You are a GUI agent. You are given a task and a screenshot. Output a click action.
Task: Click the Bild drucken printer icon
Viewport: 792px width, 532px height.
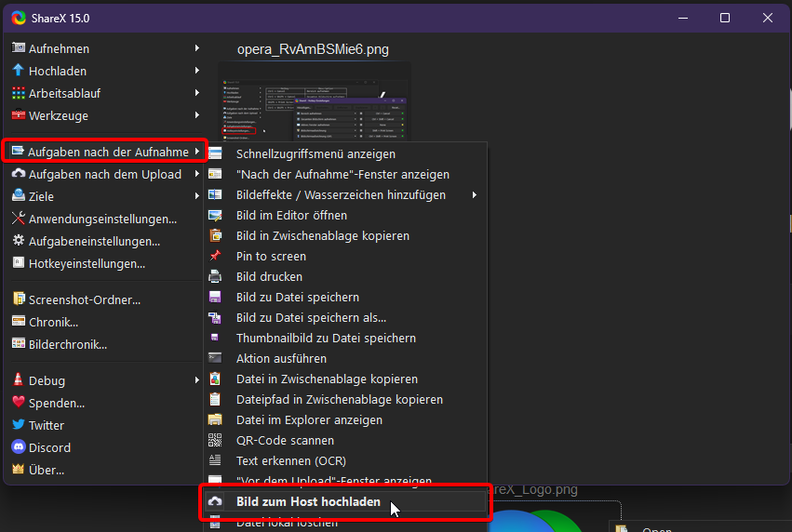click(216, 277)
